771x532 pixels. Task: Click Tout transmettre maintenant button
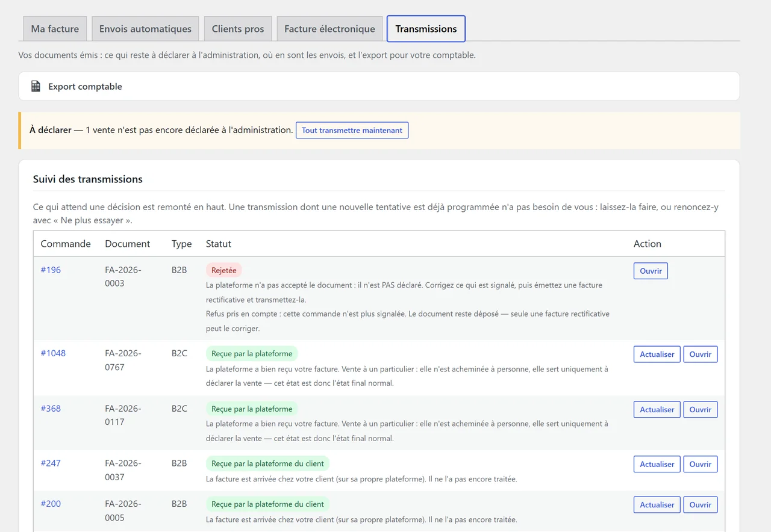(x=352, y=130)
